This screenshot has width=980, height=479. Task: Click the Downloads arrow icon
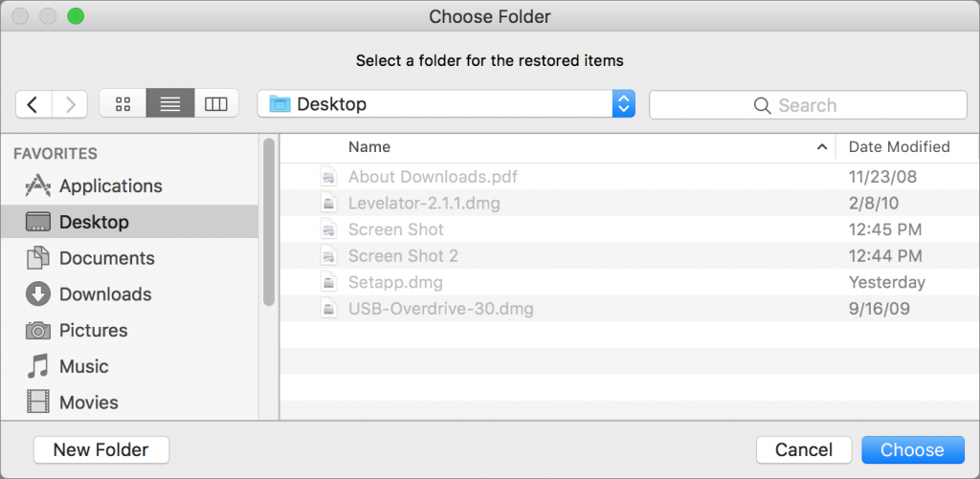pyautogui.click(x=37, y=294)
